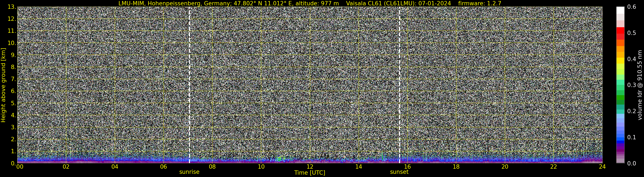
Task: Click the height axis tick label '3.'
Action: click(x=13, y=127)
